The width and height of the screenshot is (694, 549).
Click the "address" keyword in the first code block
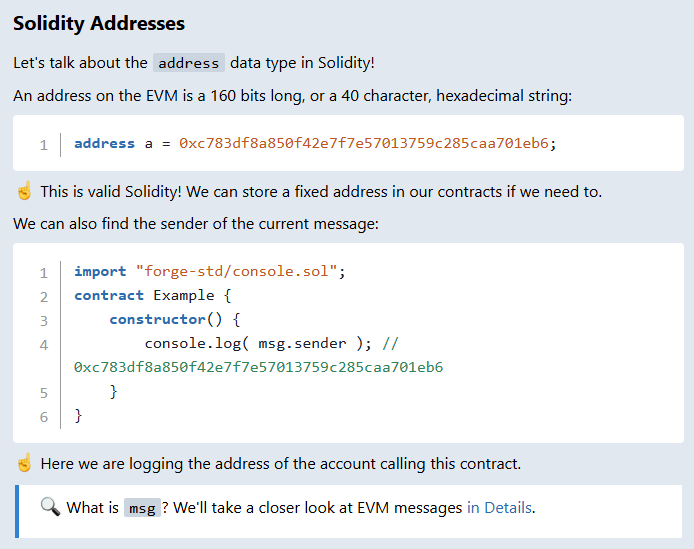coord(104,143)
